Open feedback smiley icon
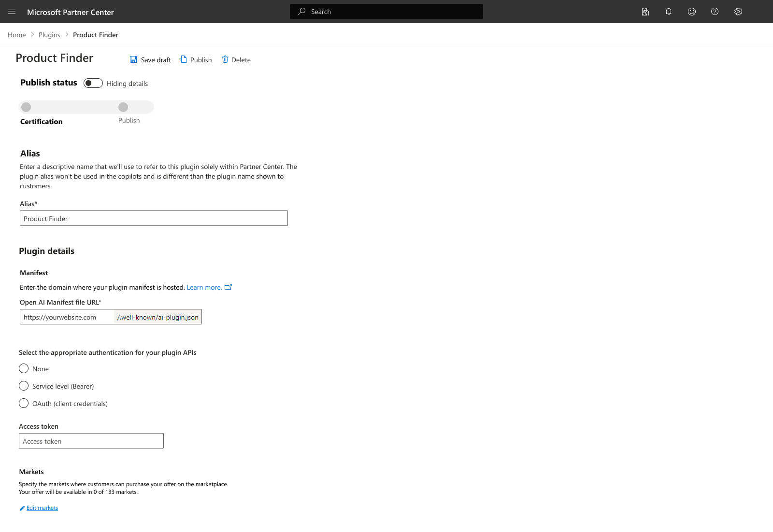Viewport: 773px width, 532px height. tap(691, 12)
